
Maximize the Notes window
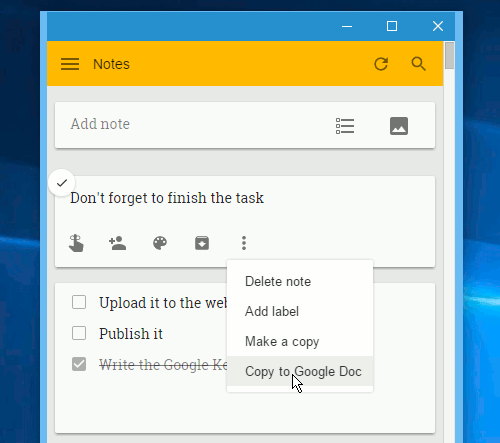(392, 26)
